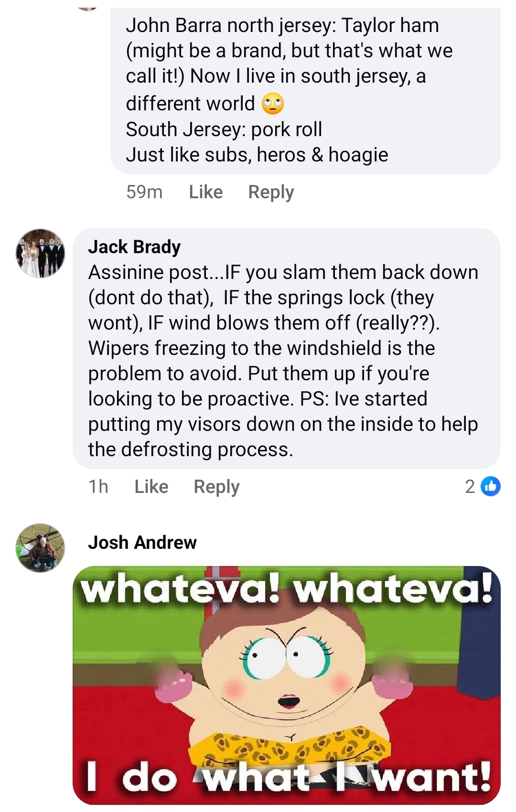Screen dimensions: 516x812
Task: Open Josh Andrew's name link
Action: [142, 542]
